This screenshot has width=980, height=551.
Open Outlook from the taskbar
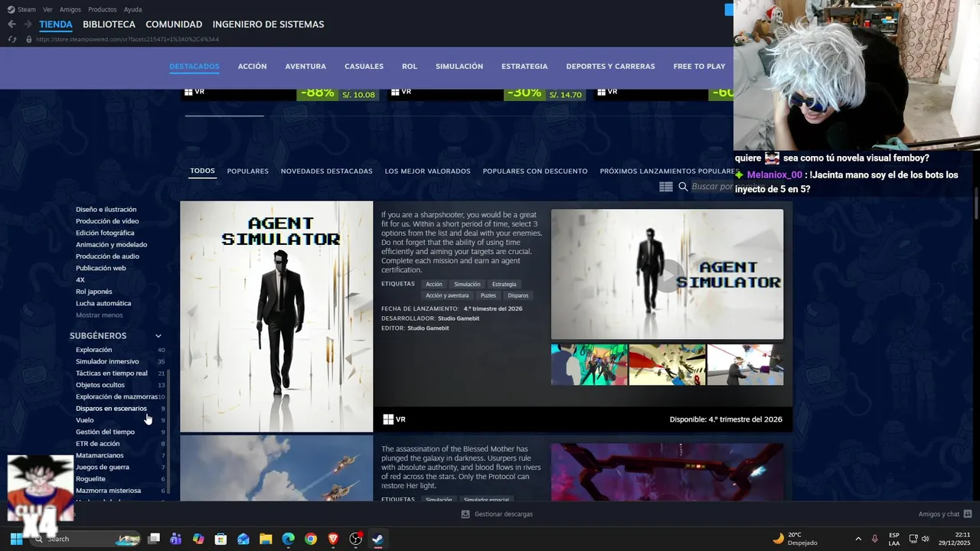(243, 539)
